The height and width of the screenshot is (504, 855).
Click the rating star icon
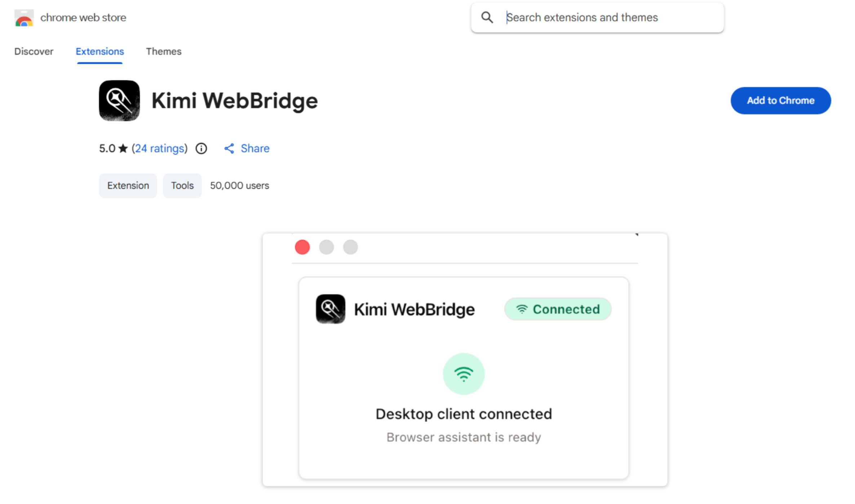tap(123, 148)
